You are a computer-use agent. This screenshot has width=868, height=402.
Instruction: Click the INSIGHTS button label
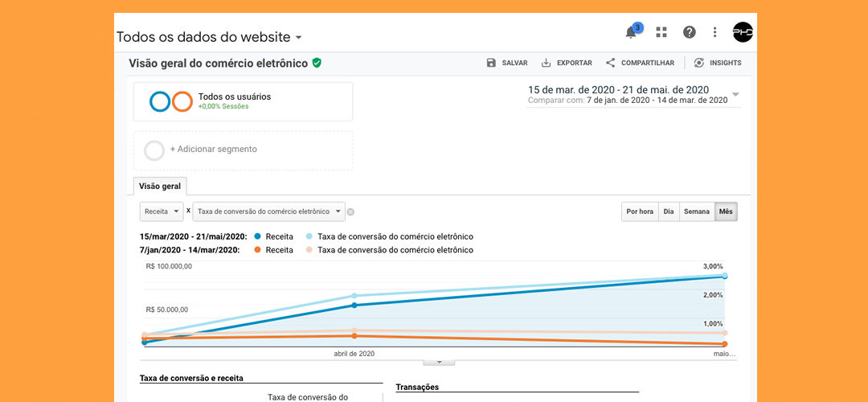pos(725,64)
